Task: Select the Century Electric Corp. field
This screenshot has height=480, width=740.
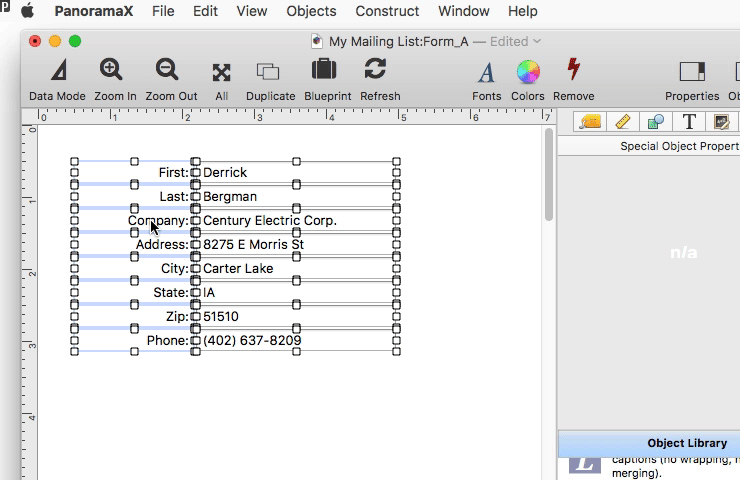Action: point(296,220)
